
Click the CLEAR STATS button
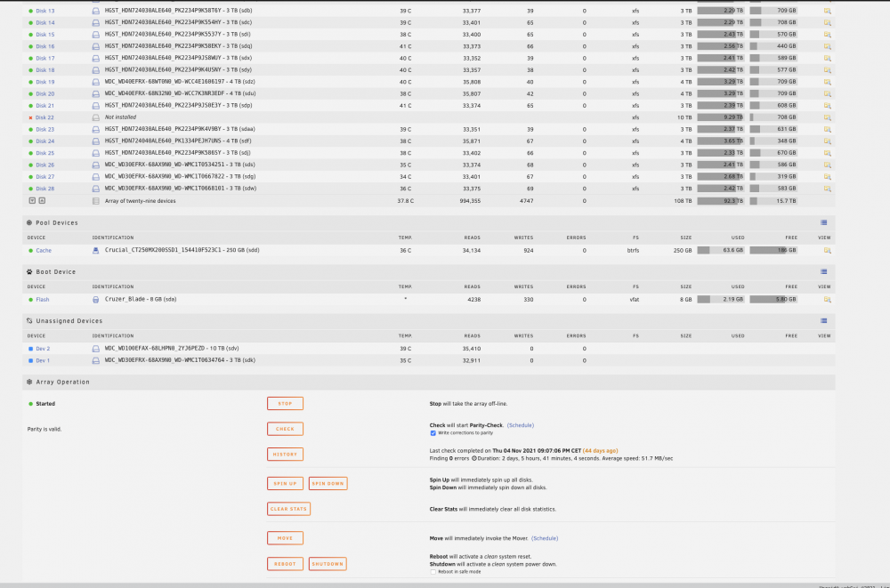(x=289, y=509)
